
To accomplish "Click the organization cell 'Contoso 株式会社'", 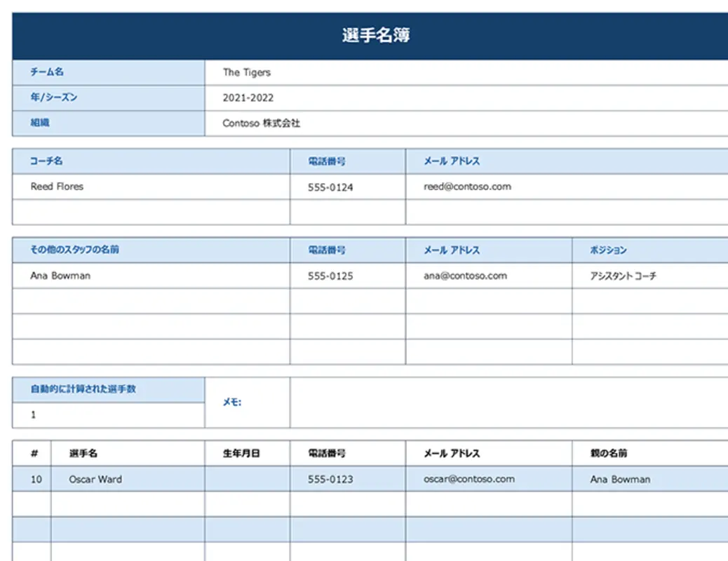I will tap(262, 123).
